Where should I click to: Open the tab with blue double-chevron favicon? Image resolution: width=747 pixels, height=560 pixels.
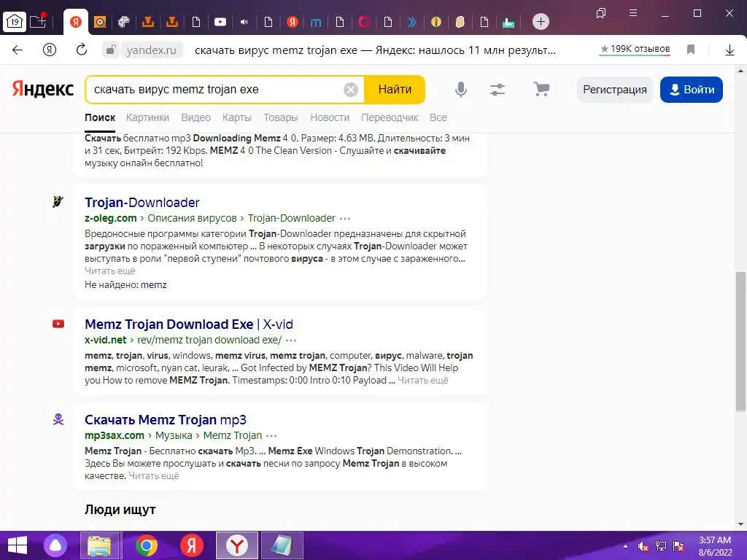tap(412, 22)
